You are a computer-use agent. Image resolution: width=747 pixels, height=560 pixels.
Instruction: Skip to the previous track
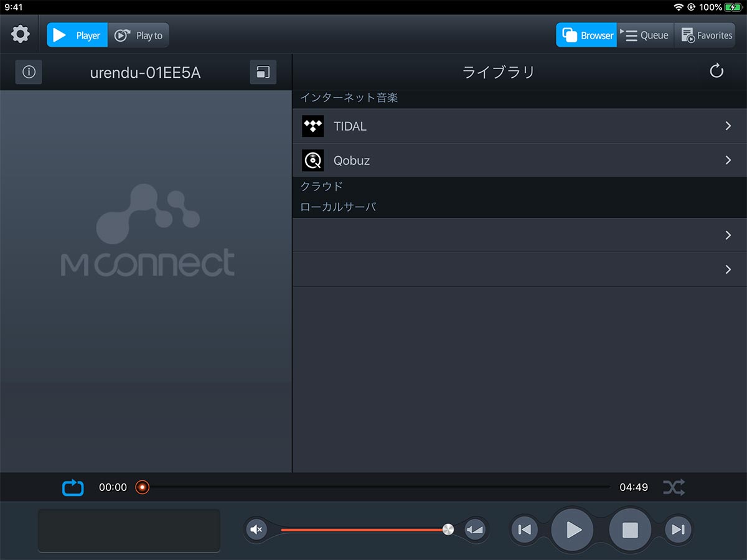pos(525,530)
